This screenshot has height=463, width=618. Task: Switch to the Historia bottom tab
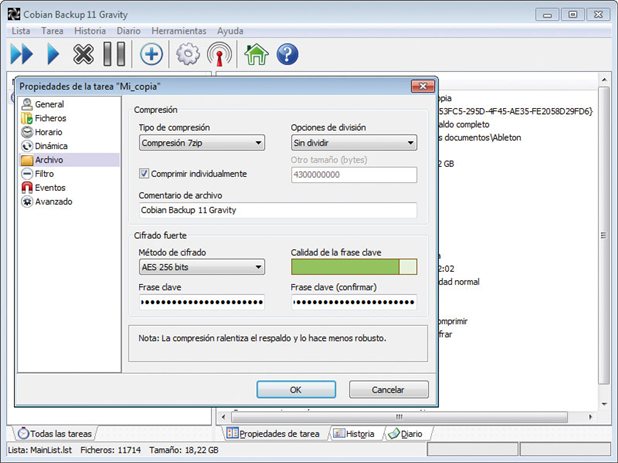[x=354, y=433]
